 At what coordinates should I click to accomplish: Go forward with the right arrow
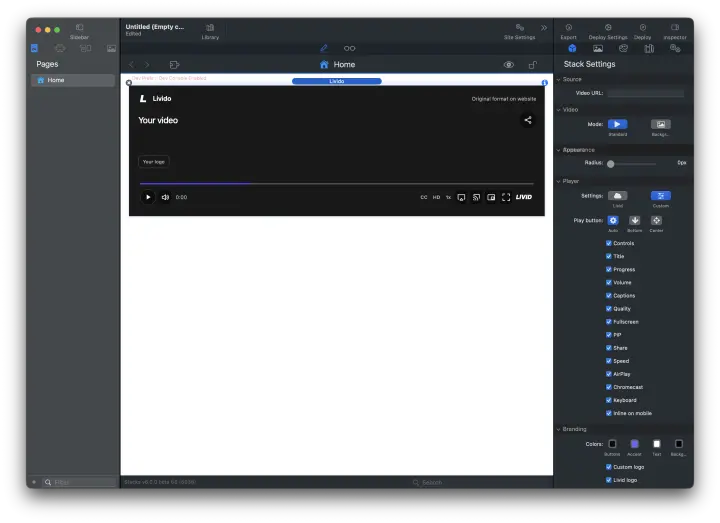tap(147, 65)
